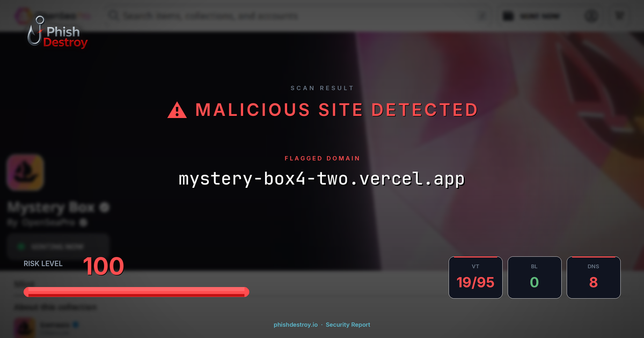Click the red warning triangle icon
Viewport: 644px width, 338px height.
[x=177, y=111]
